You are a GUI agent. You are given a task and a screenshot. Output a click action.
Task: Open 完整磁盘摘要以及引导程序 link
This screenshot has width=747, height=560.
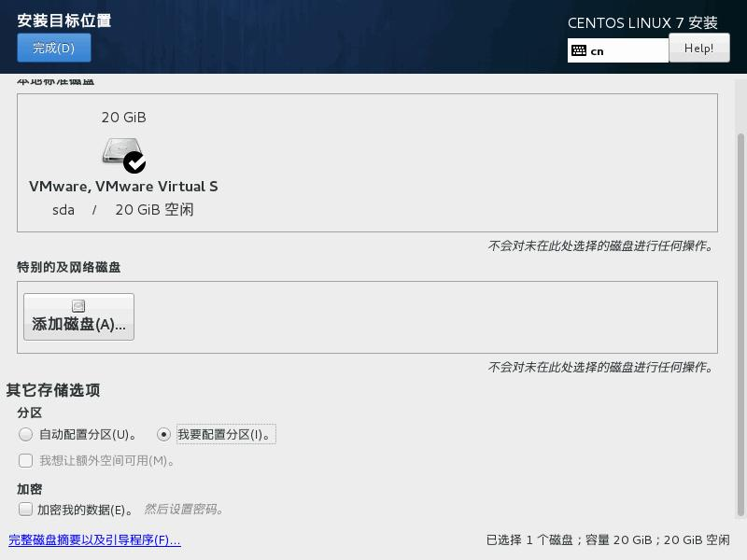[94, 539]
